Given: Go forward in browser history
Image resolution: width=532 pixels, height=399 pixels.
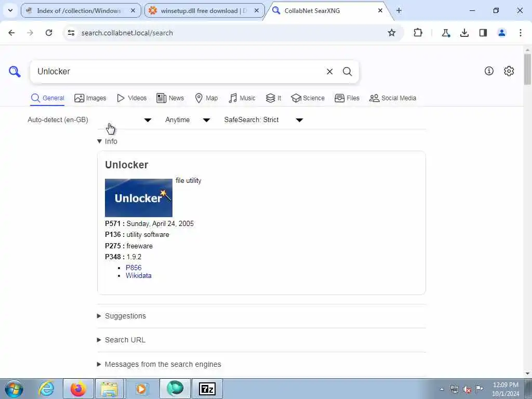Looking at the screenshot, I should click(x=30, y=33).
